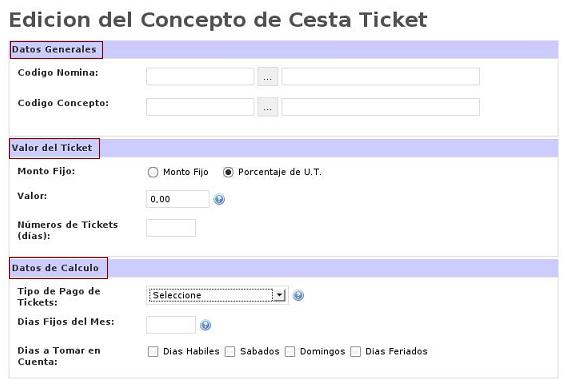Check the Sabados checkbox

pos(230,351)
